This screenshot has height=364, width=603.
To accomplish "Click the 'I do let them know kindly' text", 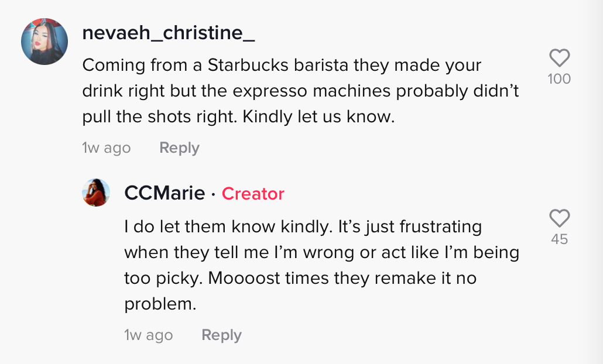I will point(228,227).
